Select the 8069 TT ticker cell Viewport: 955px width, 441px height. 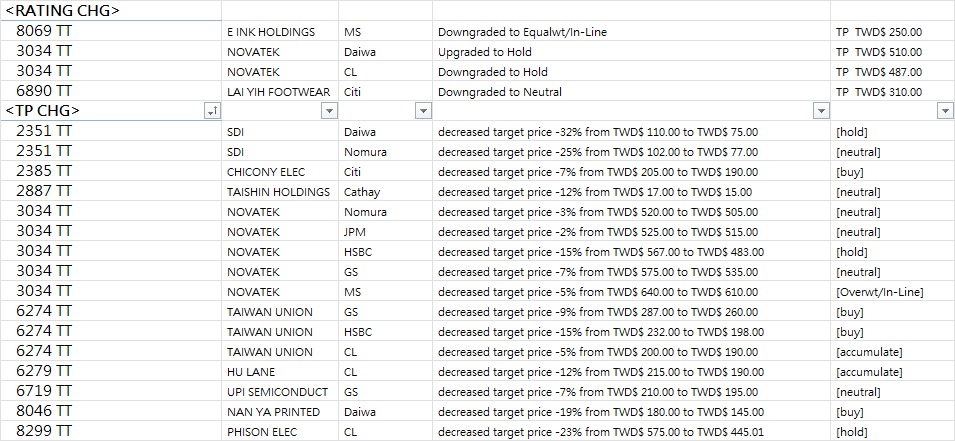click(x=111, y=31)
